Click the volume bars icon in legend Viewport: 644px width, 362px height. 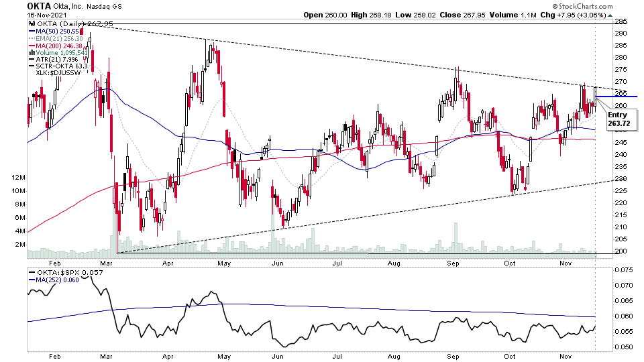point(32,52)
